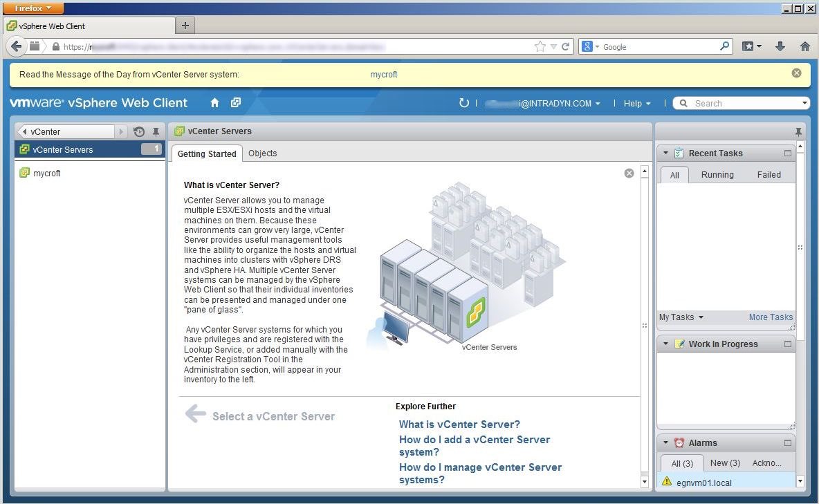Open the Acknowledged alarms tab
The image size is (819, 504).
[766, 463]
